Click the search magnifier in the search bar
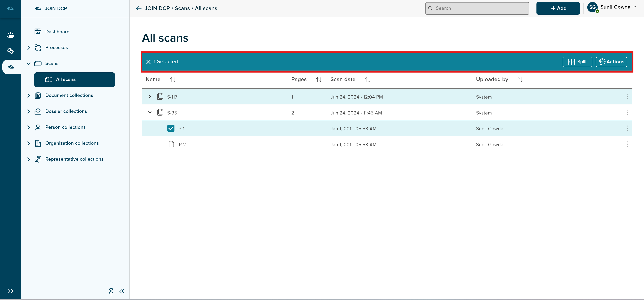The width and height of the screenshot is (644, 300). point(430,8)
